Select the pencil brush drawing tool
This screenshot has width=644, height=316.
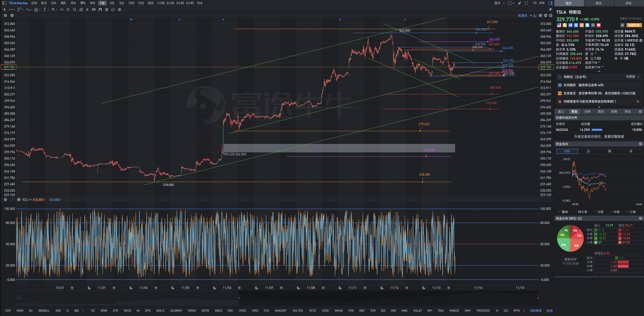pos(87,9)
